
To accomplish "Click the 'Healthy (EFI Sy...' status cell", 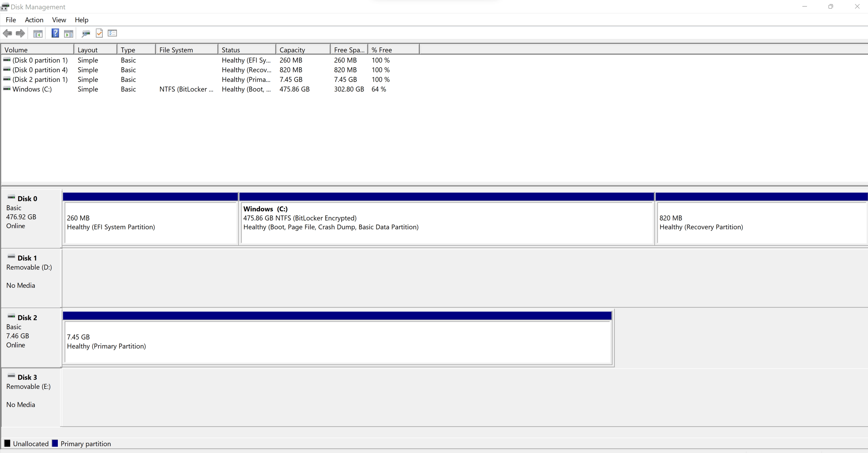I will coord(246,60).
